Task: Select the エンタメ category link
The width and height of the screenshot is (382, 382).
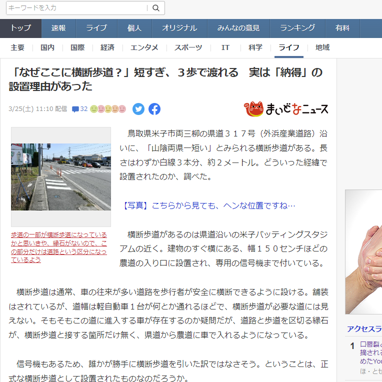Action: tap(144, 48)
